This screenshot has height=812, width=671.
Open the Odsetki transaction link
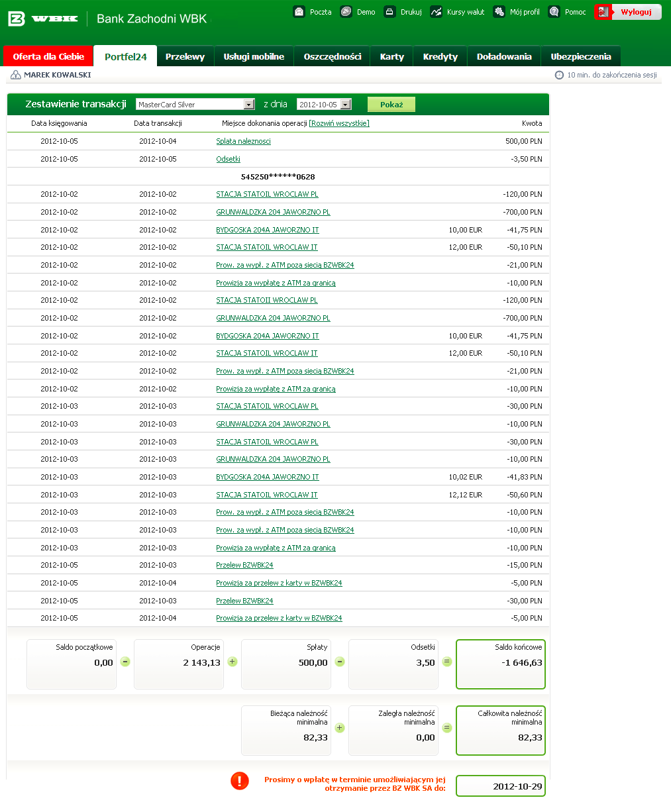[x=228, y=159]
